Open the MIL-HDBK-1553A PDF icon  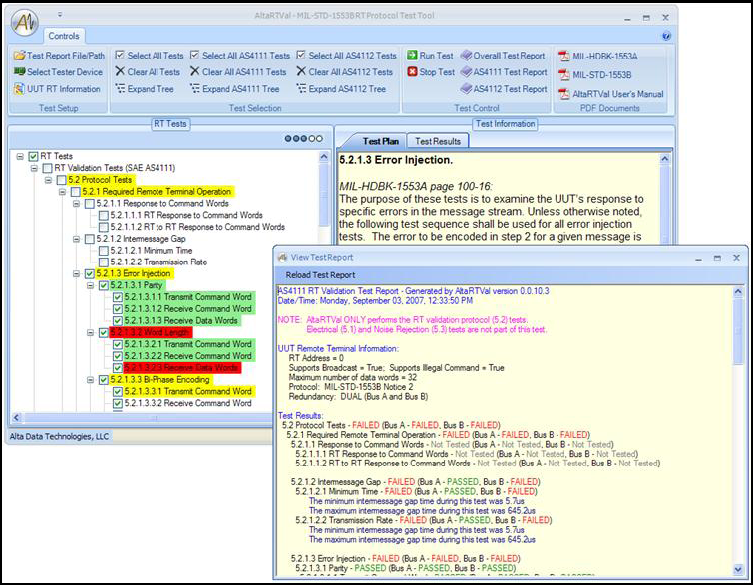[x=563, y=56]
